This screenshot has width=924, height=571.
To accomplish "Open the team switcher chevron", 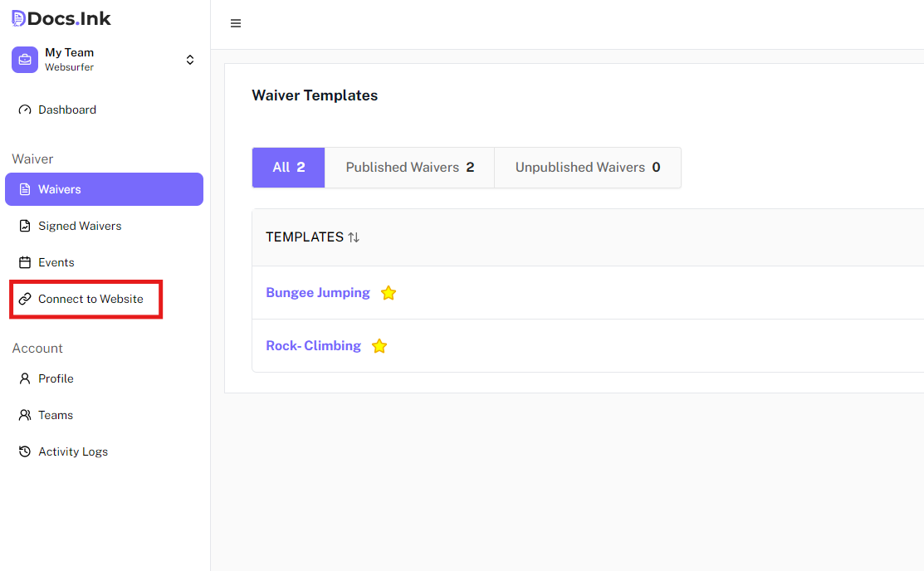I will point(190,60).
